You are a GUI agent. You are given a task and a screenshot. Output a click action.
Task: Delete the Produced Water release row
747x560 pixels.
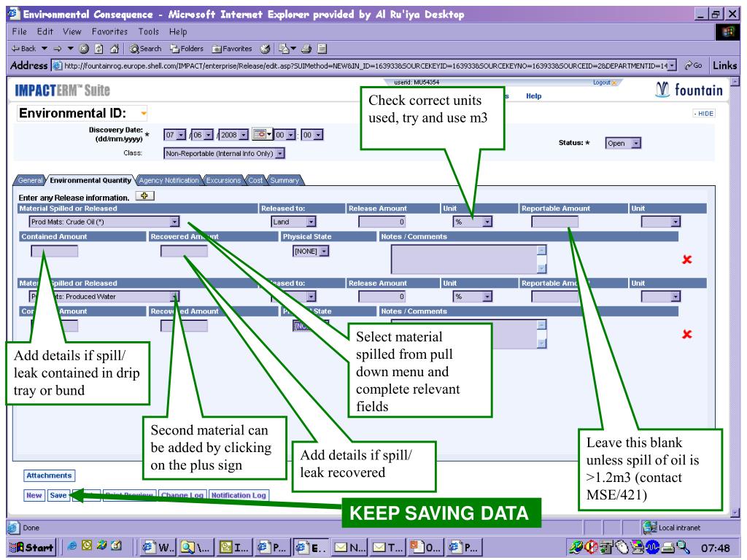[x=686, y=334]
